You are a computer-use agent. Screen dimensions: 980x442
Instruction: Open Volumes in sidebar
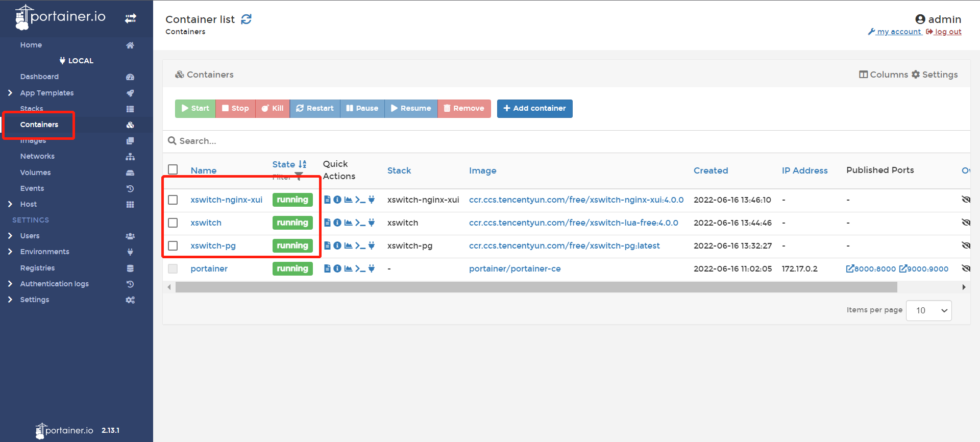coord(35,173)
